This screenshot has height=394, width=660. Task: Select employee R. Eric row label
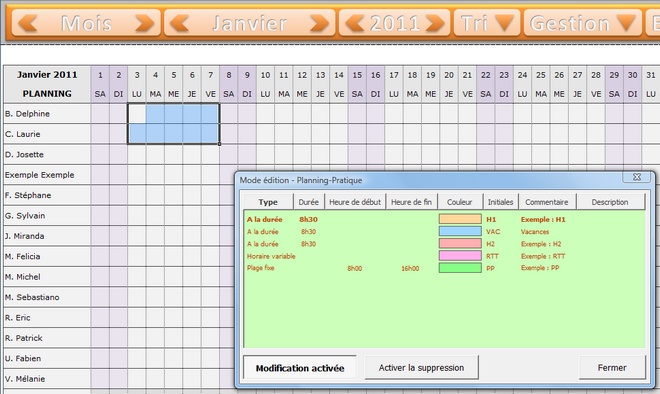point(47,318)
